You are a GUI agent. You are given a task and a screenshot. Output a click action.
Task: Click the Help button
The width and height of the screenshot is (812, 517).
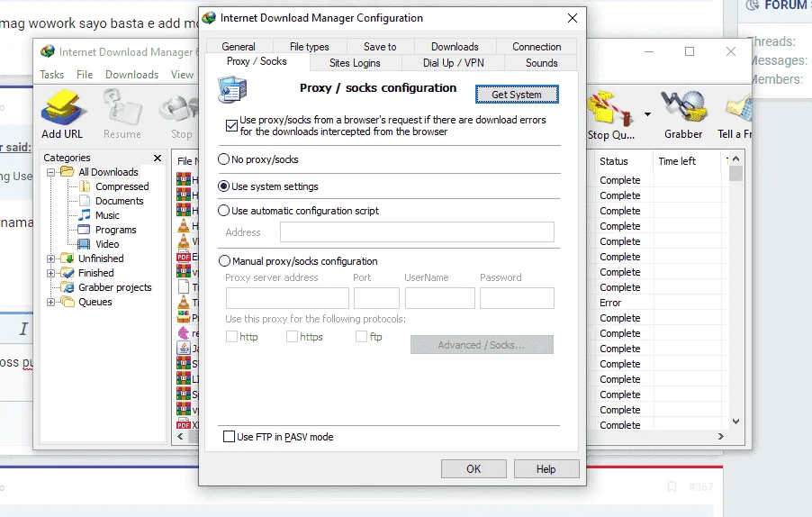pos(546,469)
